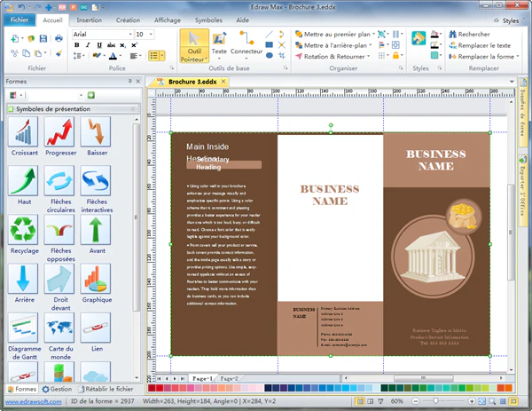Select the Connecteur tool
This screenshot has width=532, height=411.
point(246,44)
